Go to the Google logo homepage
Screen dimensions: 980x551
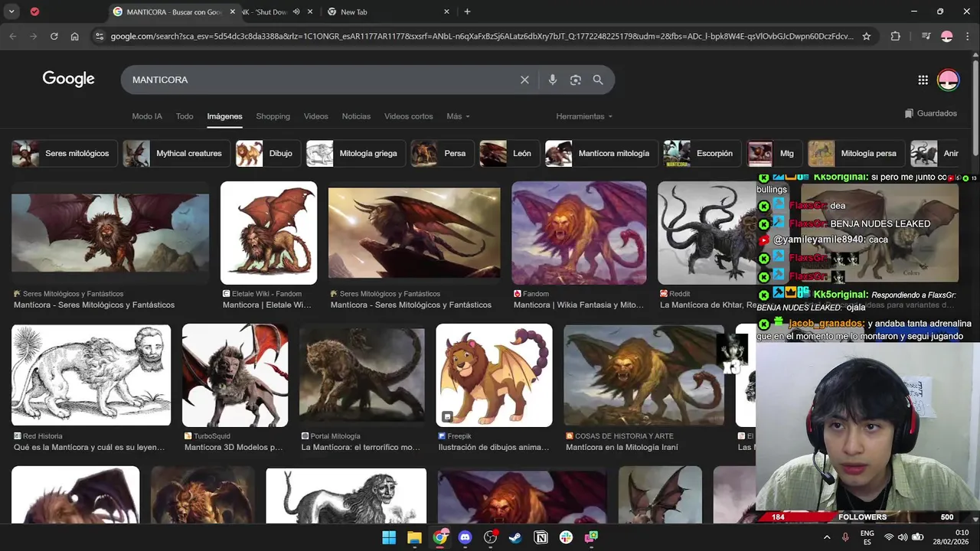pyautogui.click(x=68, y=79)
